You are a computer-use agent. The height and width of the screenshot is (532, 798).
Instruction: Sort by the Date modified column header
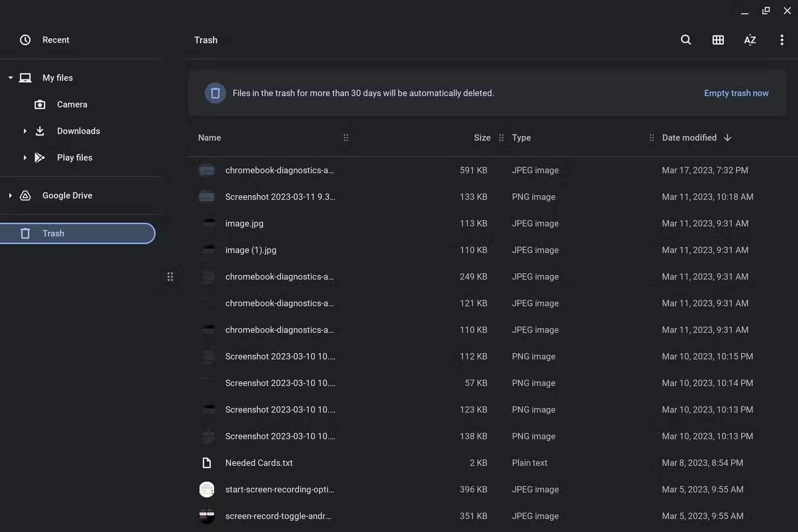coord(689,138)
